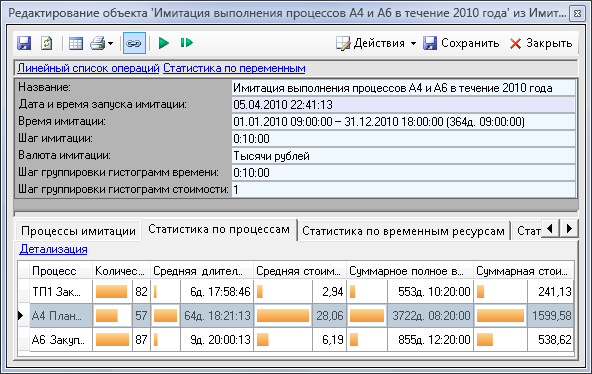Click the Закрыть button

tap(541, 43)
